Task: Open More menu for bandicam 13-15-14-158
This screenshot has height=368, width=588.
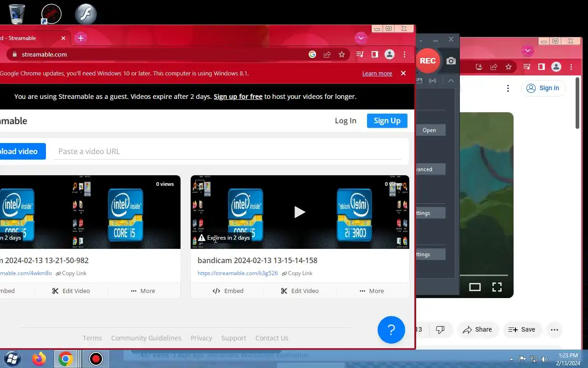Action: coord(373,291)
